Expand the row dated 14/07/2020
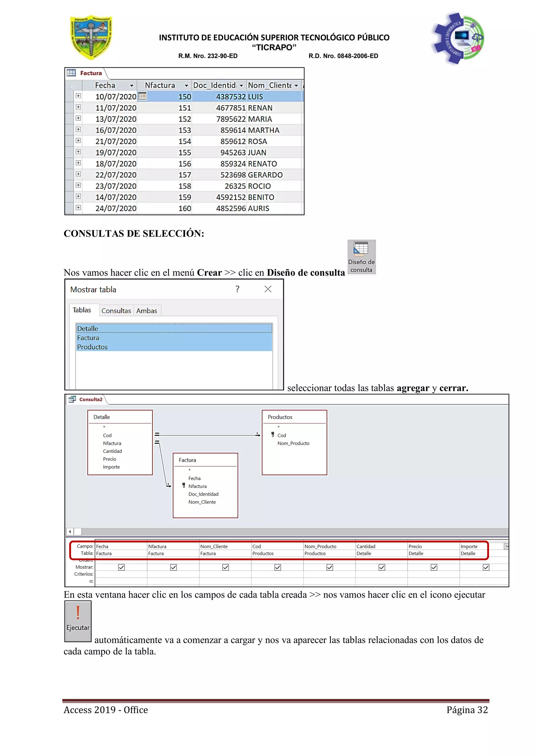The height and width of the screenshot is (756, 535). (78, 196)
